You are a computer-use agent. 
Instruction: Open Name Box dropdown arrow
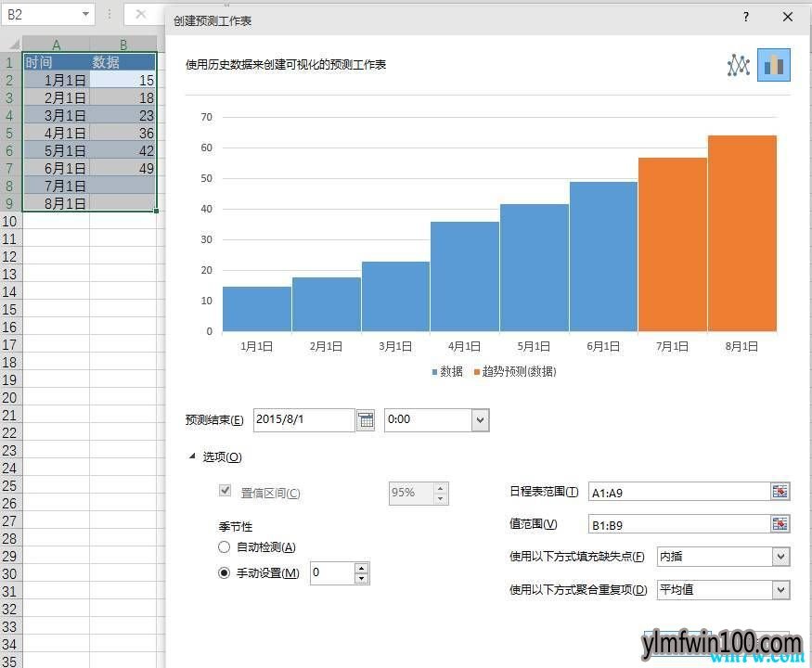[x=86, y=15]
